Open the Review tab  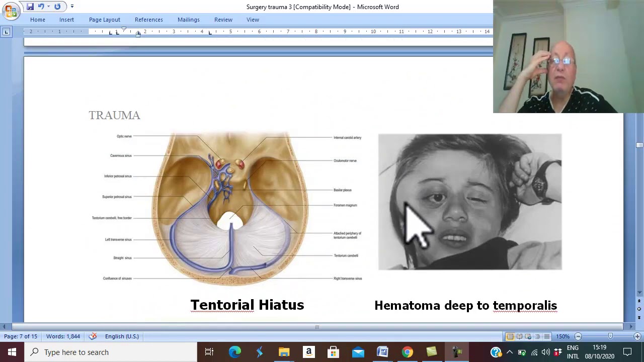[x=223, y=20]
